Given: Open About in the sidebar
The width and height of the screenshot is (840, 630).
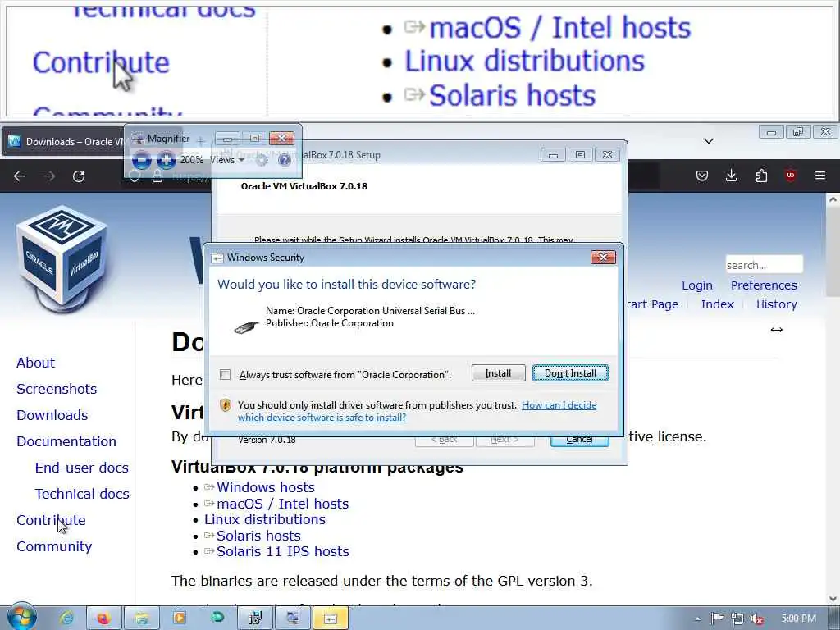Looking at the screenshot, I should [x=35, y=363].
